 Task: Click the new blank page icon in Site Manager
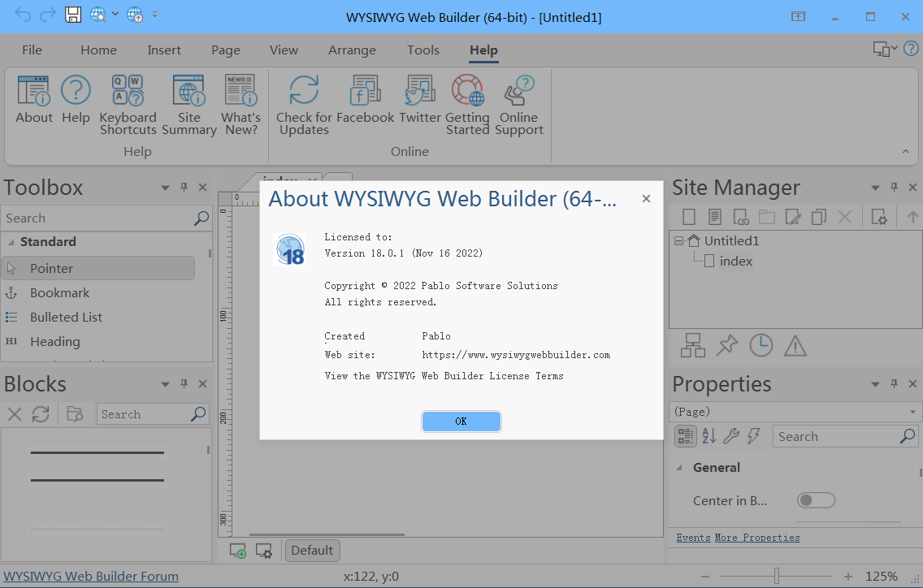point(689,217)
